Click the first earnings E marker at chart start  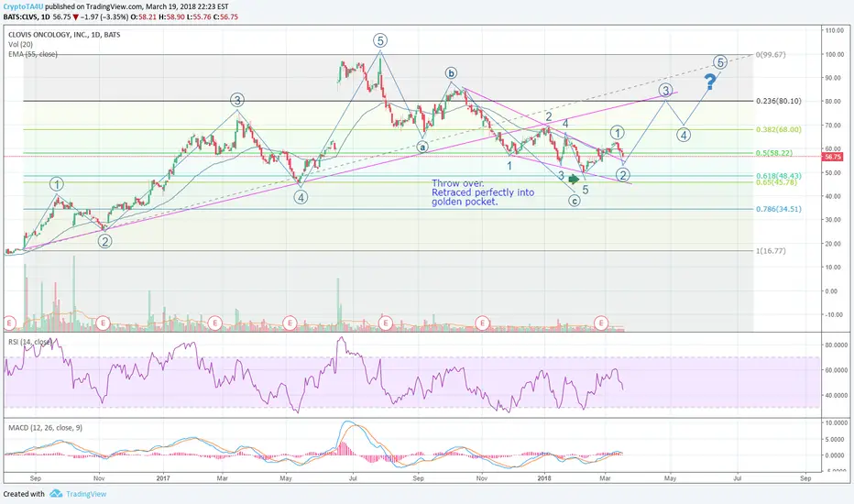[9, 323]
